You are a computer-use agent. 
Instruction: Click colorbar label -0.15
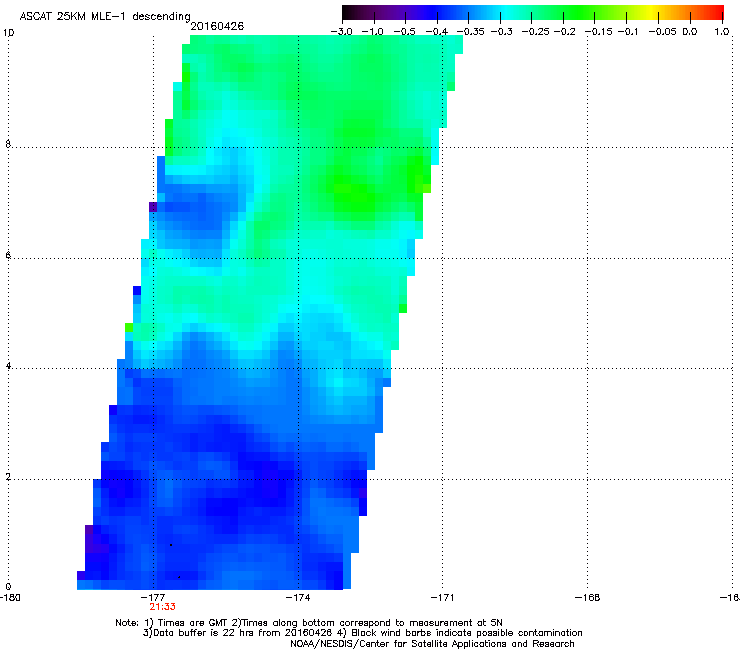[x=598, y=32]
